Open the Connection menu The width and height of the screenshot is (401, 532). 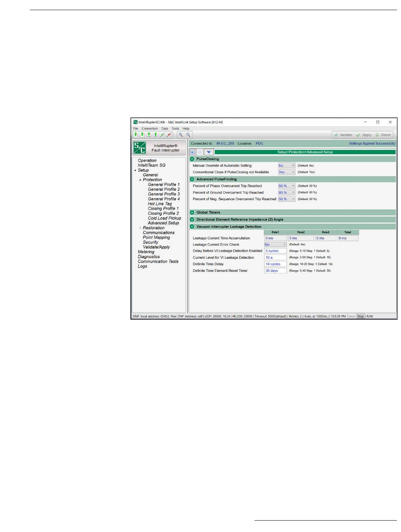click(x=149, y=128)
